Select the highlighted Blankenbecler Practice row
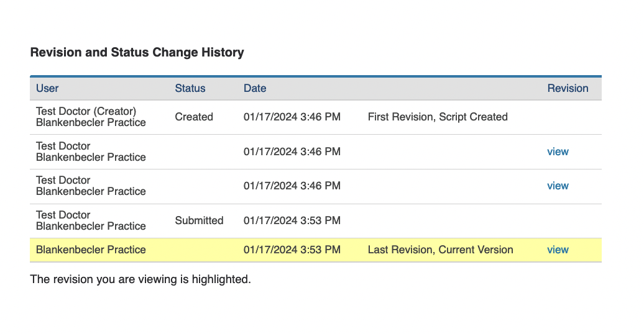 tap(316, 250)
